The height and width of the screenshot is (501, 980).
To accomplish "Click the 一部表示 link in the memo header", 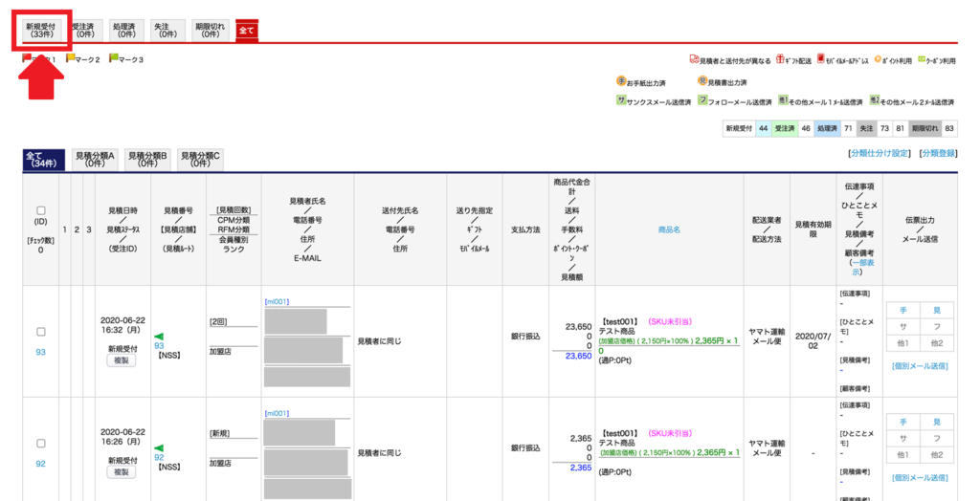I will click(x=861, y=268).
